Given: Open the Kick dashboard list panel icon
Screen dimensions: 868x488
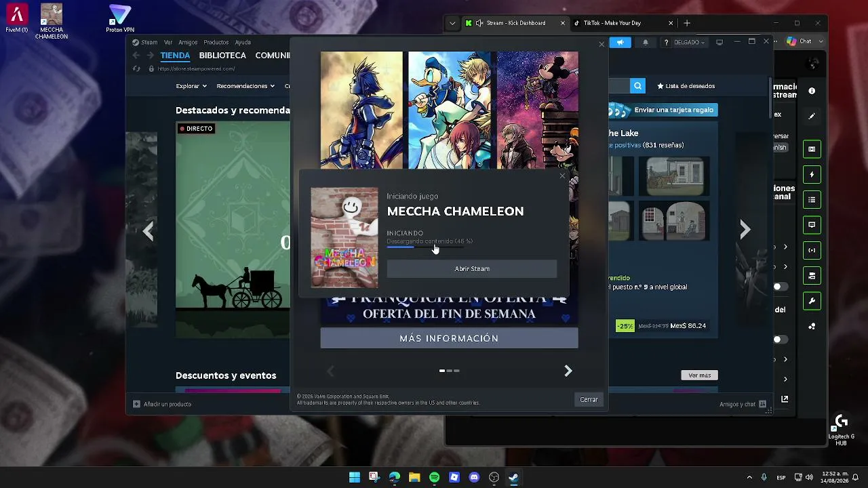Looking at the screenshot, I should point(812,199).
